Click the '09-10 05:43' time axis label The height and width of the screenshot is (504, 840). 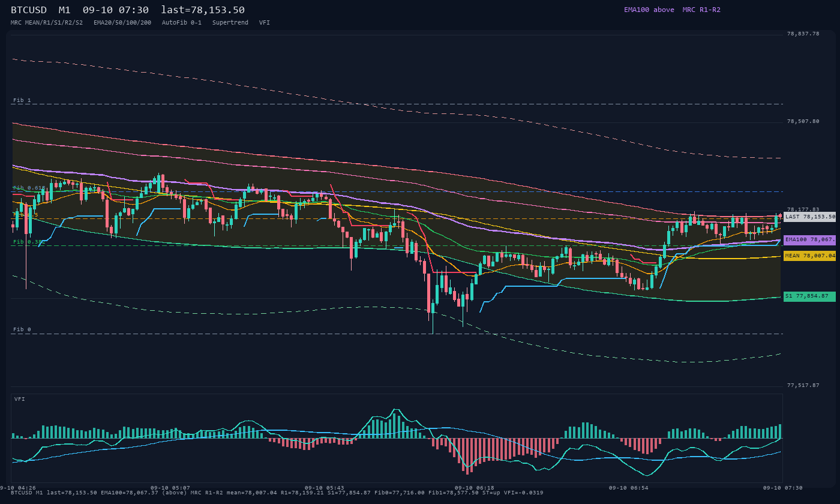point(325,488)
